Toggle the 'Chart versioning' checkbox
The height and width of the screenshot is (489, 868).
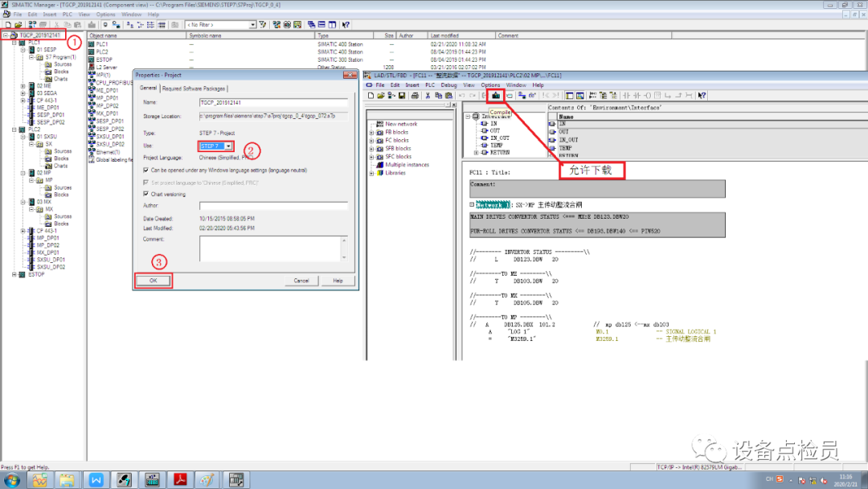point(146,194)
